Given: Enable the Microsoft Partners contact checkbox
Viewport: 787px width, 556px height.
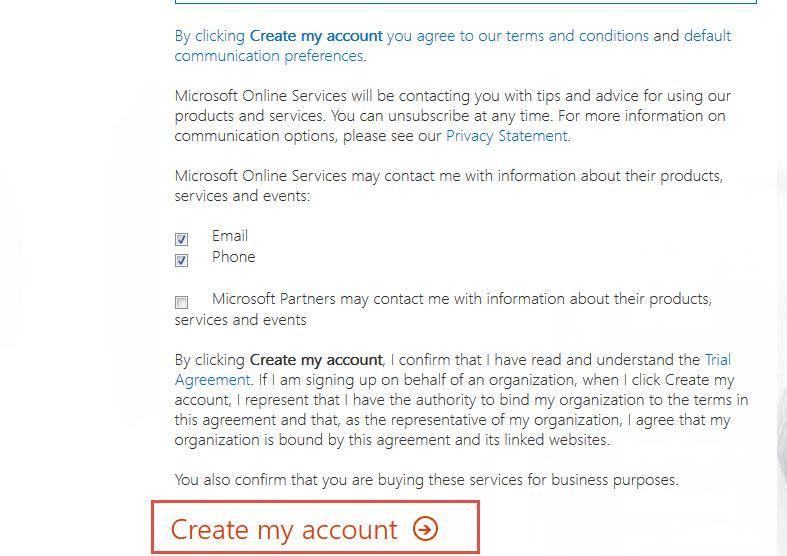Looking at the screenshot, I should click(181, 302).
